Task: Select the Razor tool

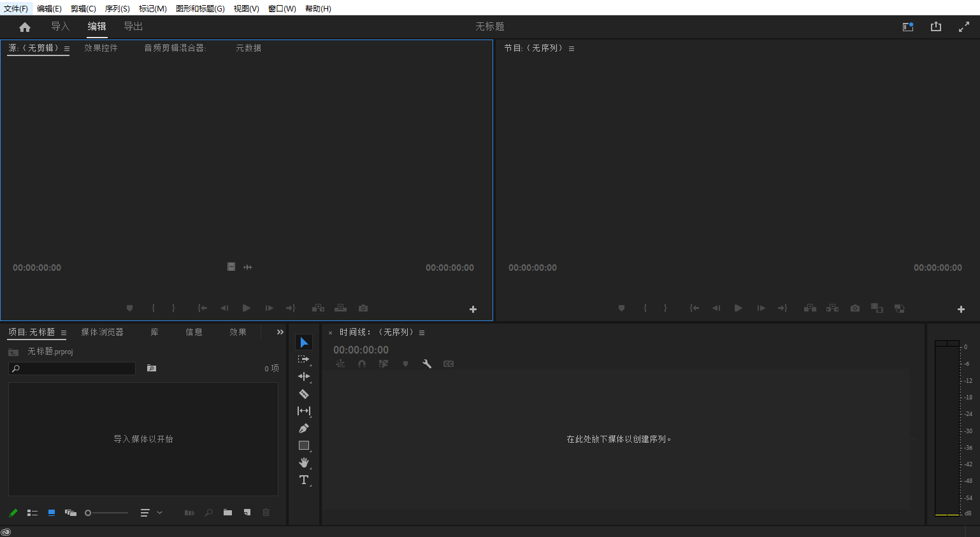Action: click(304, 394)
